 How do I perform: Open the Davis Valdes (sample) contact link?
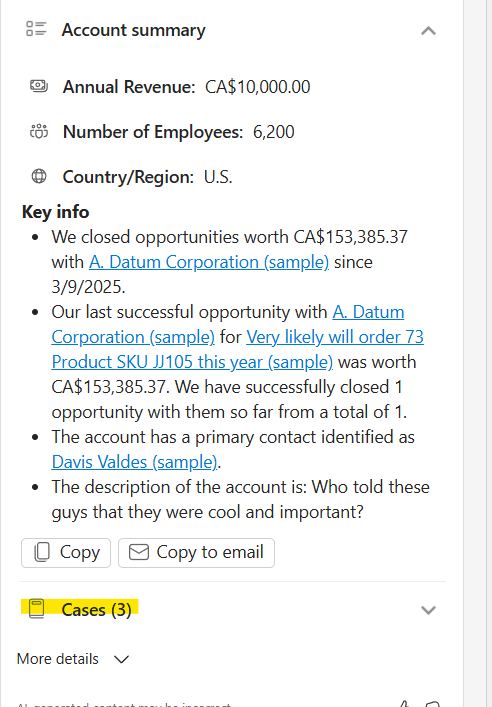tap(134, 462)
